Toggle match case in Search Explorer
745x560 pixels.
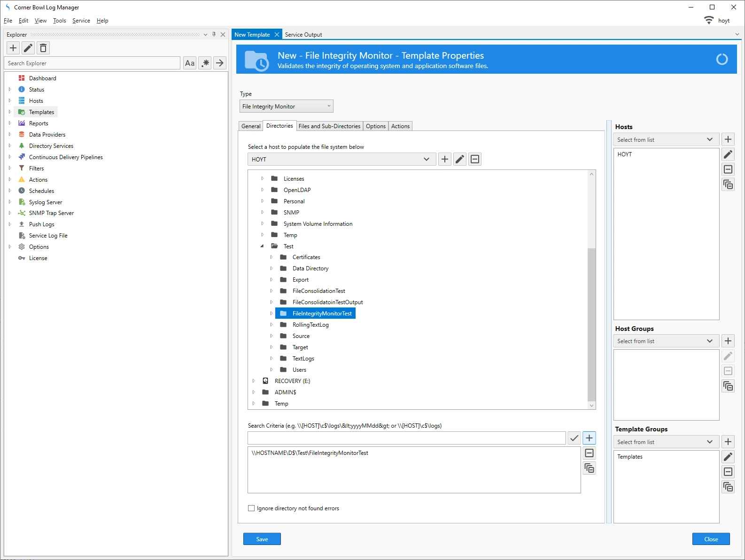tap(190, 63)
